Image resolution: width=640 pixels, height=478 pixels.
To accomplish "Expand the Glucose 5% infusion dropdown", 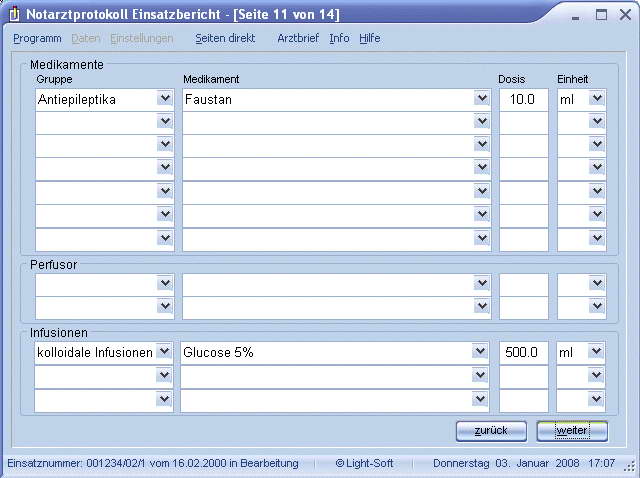I will point(480,351).
